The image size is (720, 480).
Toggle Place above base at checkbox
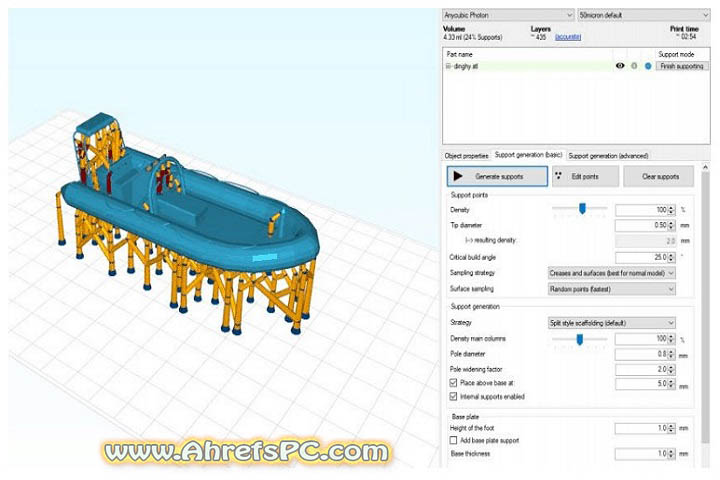[453, 383]
